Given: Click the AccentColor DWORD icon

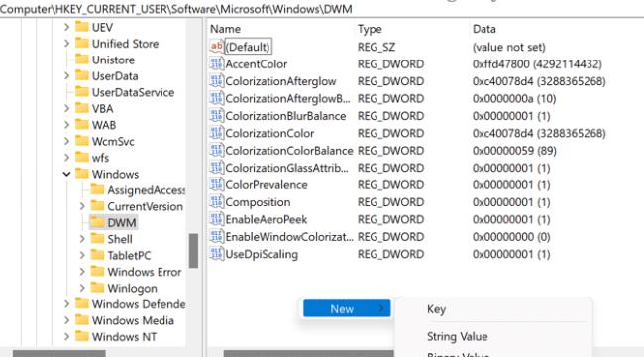Looking at the screenshot, I should coord(216,63).
